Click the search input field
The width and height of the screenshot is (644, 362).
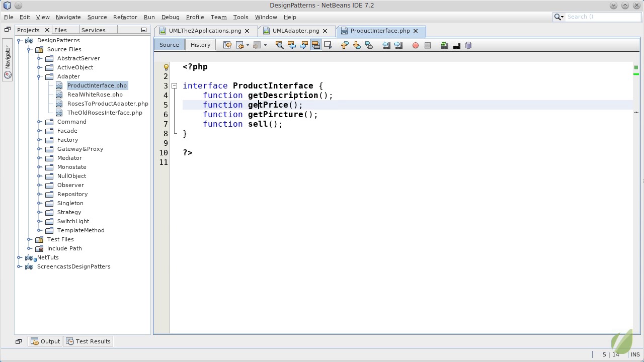[x=602, y=17]
